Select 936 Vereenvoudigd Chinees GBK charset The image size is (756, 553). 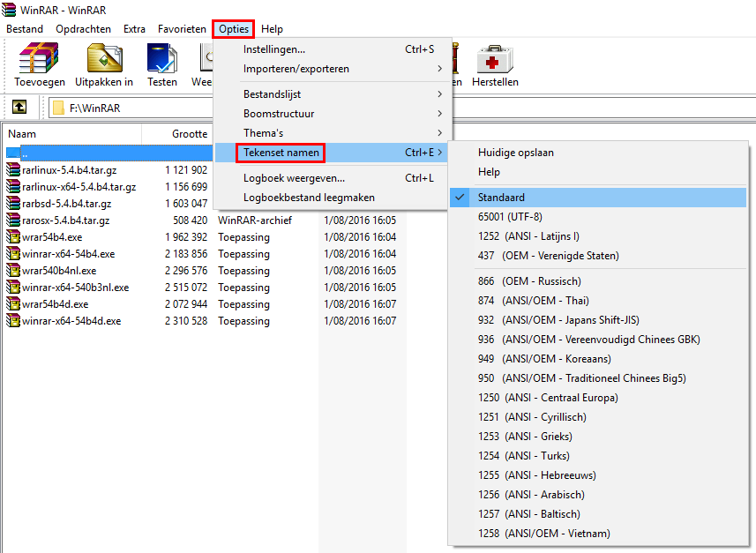point(598,340)
